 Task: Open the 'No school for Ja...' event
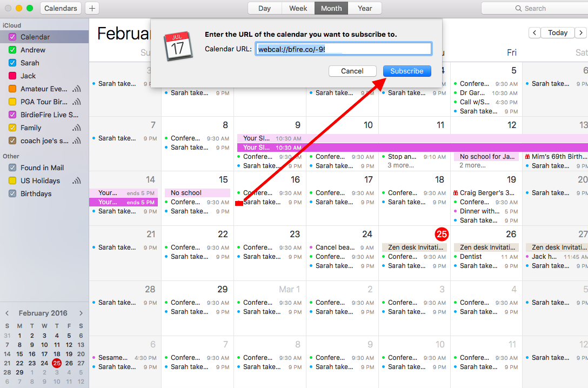(486, 156)
